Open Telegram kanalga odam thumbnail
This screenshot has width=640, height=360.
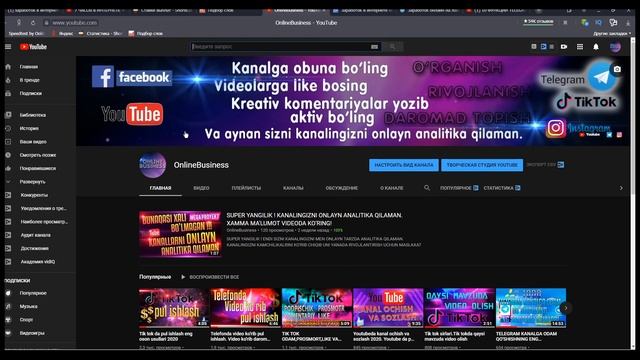point(531,308)
